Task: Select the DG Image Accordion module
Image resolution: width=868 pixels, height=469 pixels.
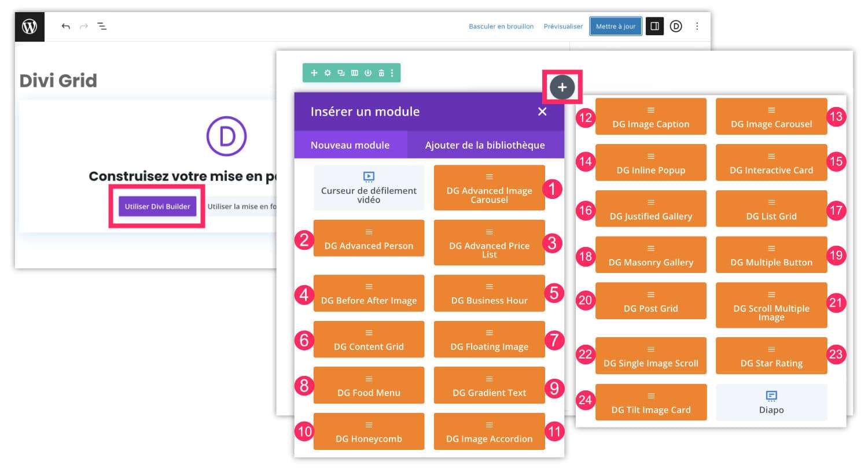Action: (x=490, y=431)
